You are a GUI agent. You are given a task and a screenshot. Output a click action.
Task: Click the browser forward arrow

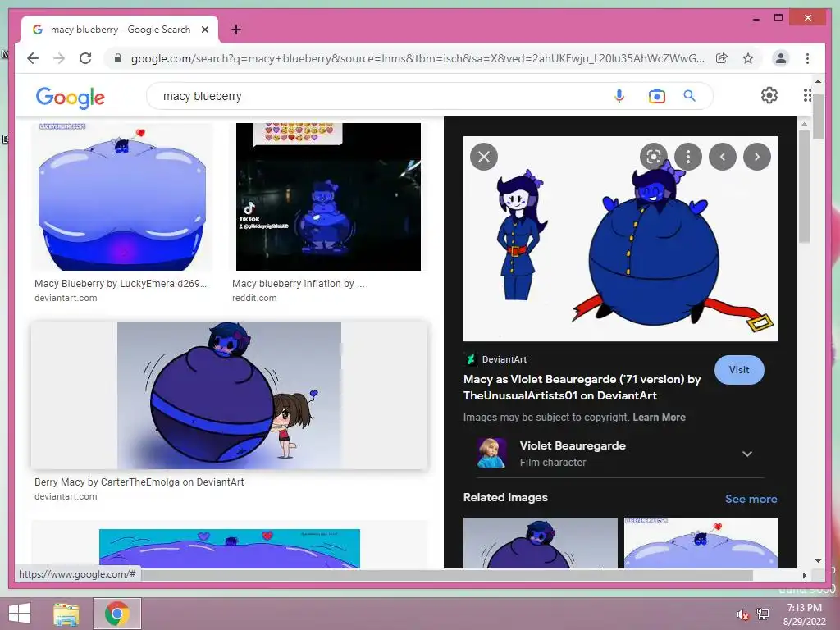59,58
